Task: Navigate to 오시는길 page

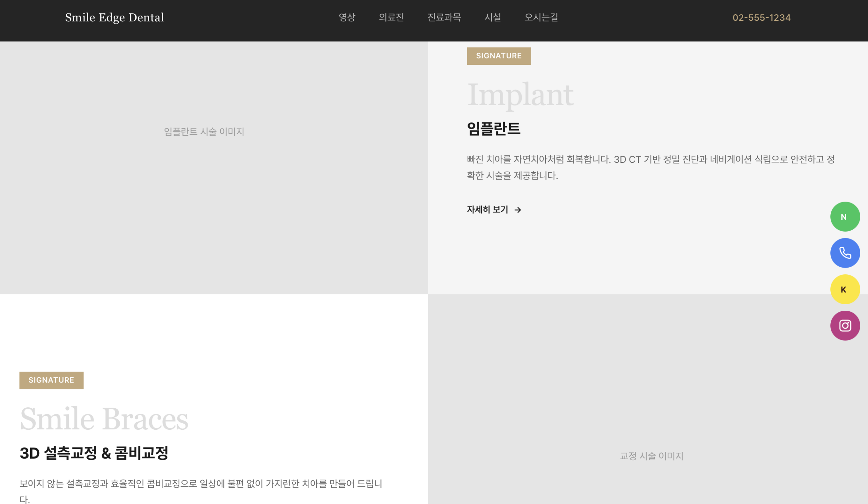Action: pyautogui.click(x=541, y=17)
